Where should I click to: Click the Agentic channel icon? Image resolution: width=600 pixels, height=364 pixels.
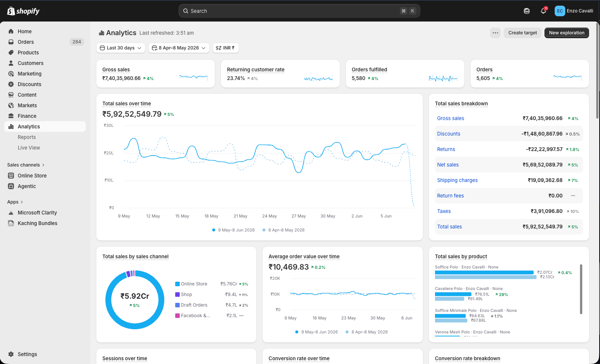(11, 186)
